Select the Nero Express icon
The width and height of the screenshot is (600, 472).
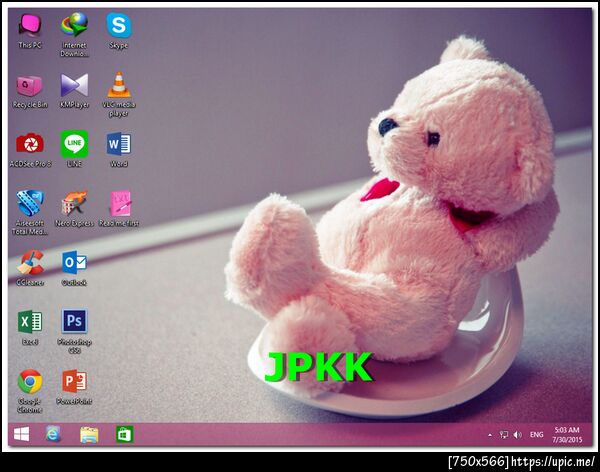[x=74, y=209]
